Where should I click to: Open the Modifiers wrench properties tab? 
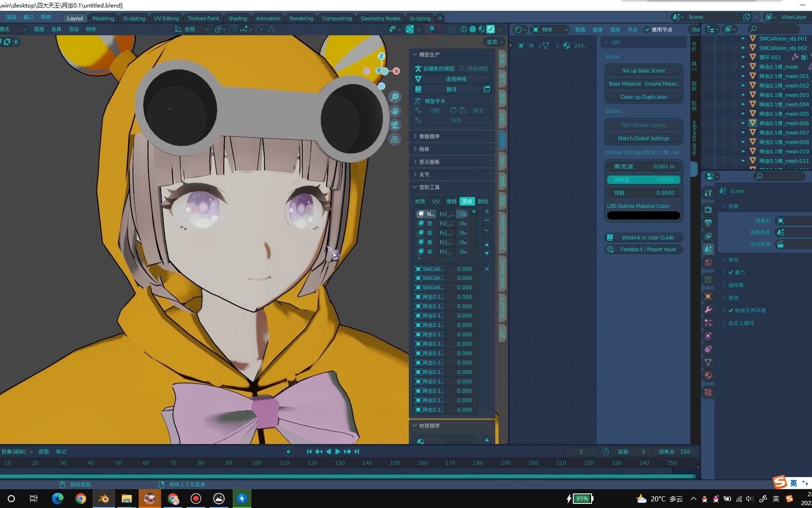click(708, 310)
